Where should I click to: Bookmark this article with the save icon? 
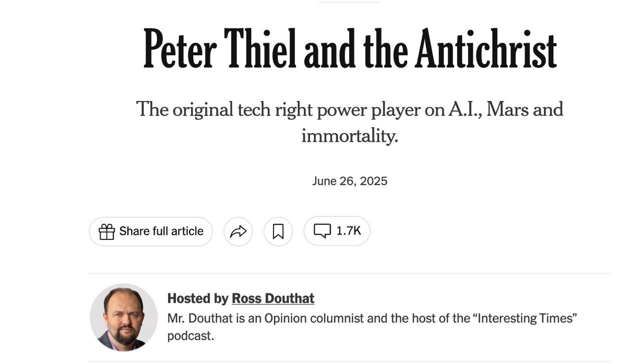click(278, 231)
